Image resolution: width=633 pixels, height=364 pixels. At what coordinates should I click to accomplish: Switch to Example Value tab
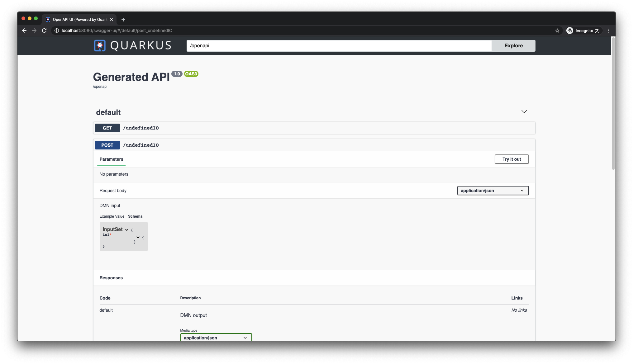pos(112,216)
